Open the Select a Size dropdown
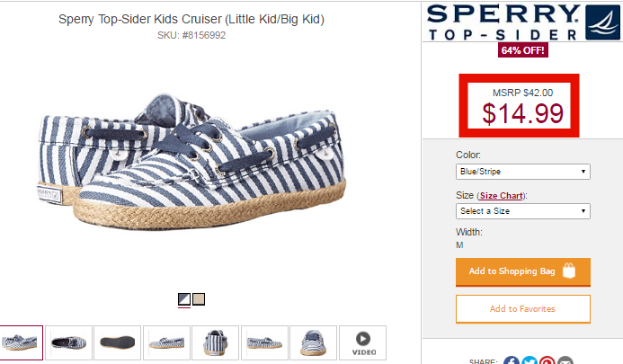The width and height of the screenshot is (623, 364). click(x=523, y=211)
